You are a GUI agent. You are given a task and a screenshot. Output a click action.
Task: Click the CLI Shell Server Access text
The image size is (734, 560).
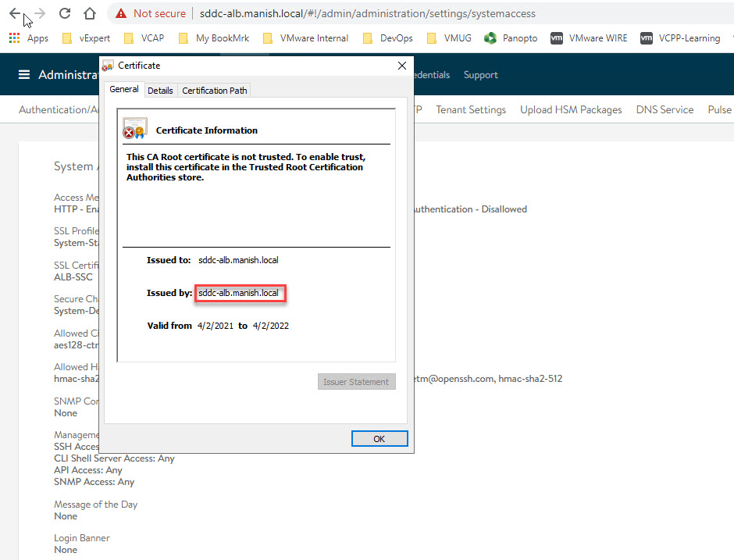114,458
